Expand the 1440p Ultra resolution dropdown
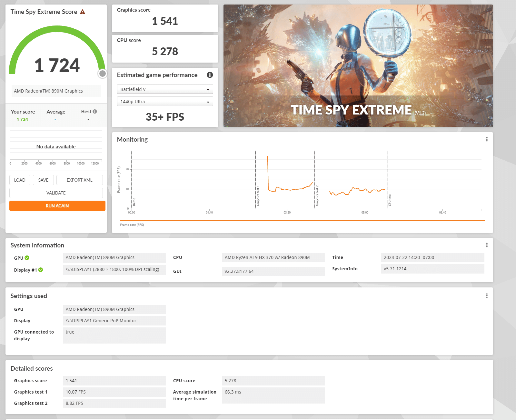The height and width of the screenshot is (420, 516). point(165,102)
